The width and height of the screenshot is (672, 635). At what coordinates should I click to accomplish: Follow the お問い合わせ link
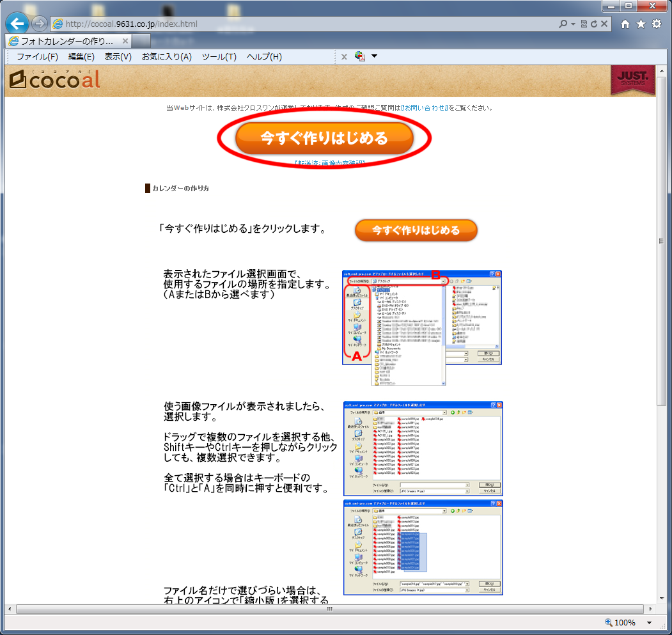425,108
